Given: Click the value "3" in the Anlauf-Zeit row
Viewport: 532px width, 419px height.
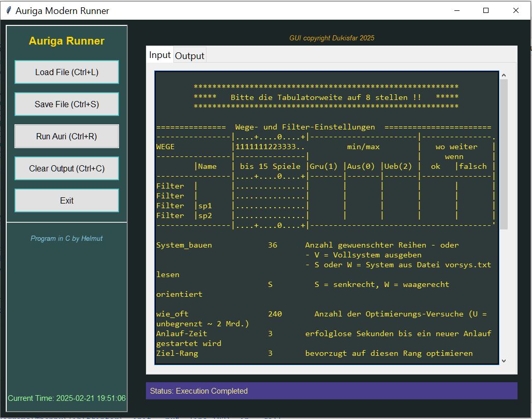Looking at the screenshot, I should coord(270,334).
